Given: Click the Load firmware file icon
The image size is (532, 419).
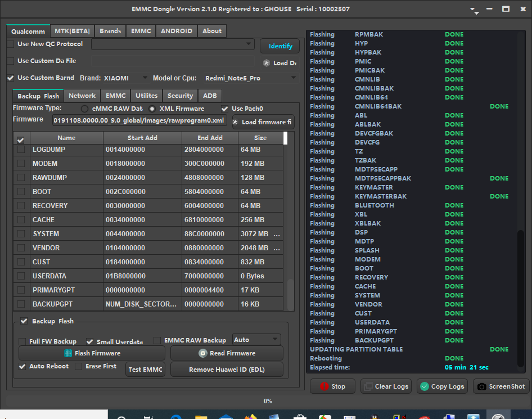Looking at the screenshot, I should [235, 122].
